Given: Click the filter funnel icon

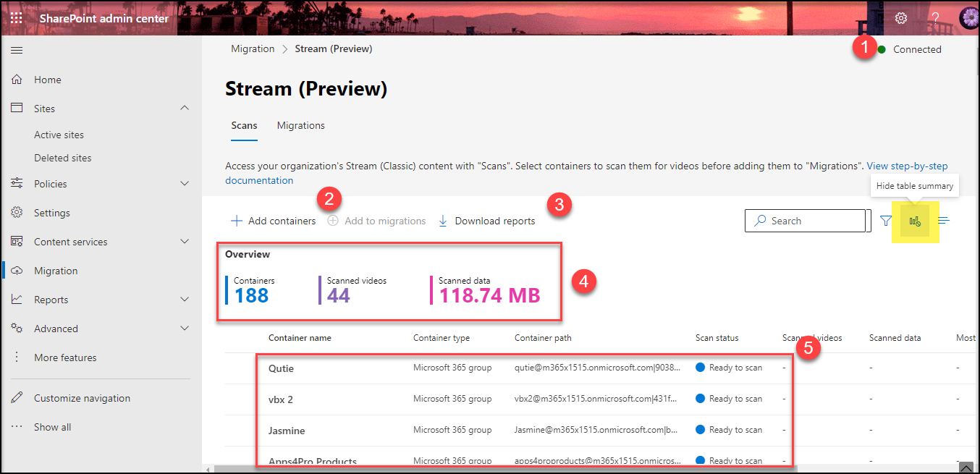Looking at the screenshot, I should click(x=886, y=221).
